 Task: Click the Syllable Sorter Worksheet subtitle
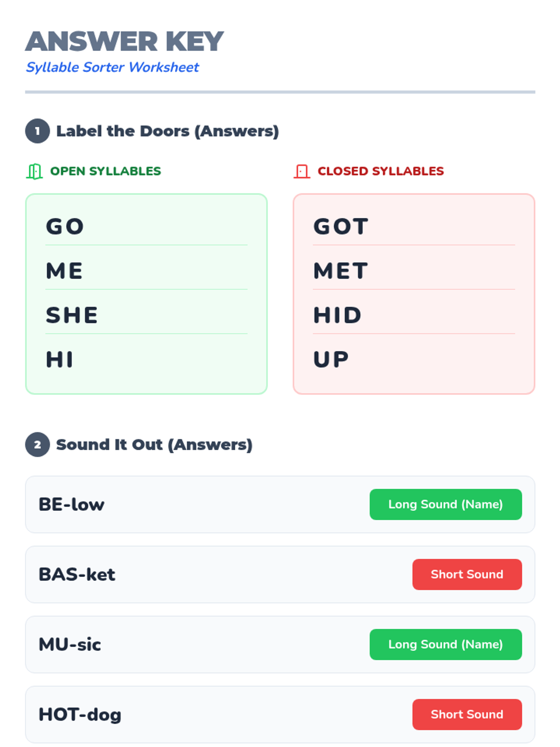(112, 67)
